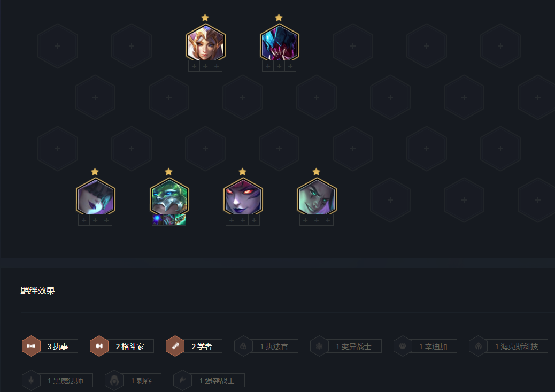Click the blue orb item under green-haired champion
Image resolution: width=555 pixels, height=392 pixels.
(158, 220)
